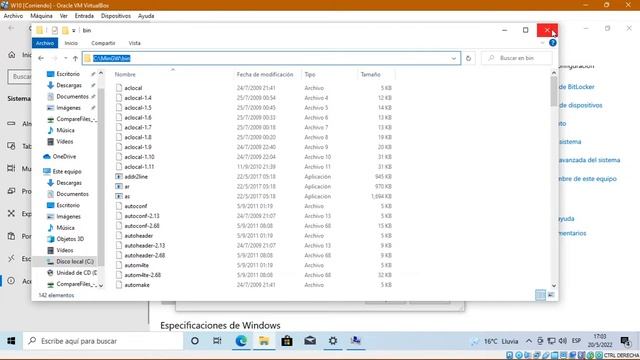Open the Compartir ribbon tab

click(x=103, y=43)
